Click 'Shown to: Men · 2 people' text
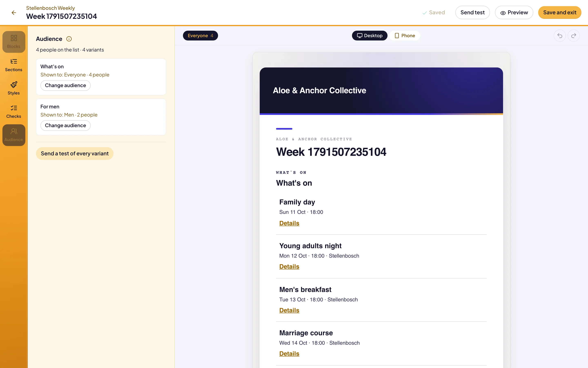The width and height of the screenshot is (588, 368). click(69, 115)
